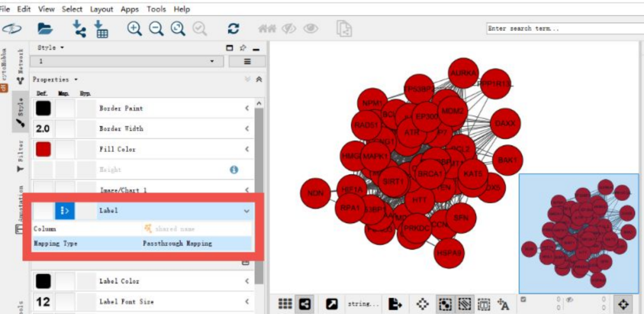This screenshot has height=314, width=644.
Task: Click the Open Session folder icon
Action: [x=45, y=29]
